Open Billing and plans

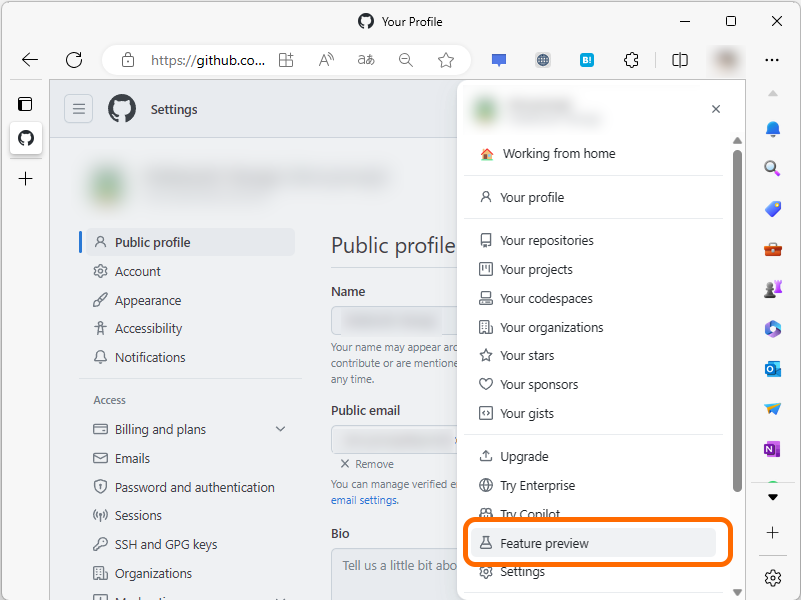(191, 429)
